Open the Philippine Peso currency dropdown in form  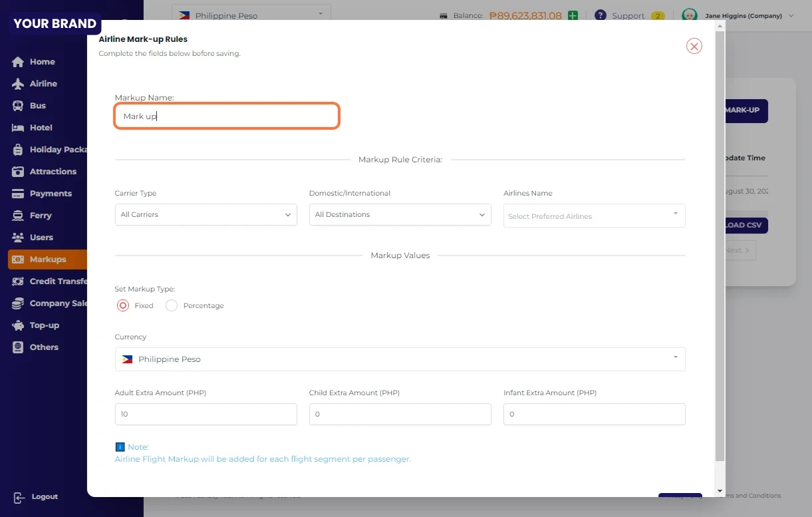400,359
